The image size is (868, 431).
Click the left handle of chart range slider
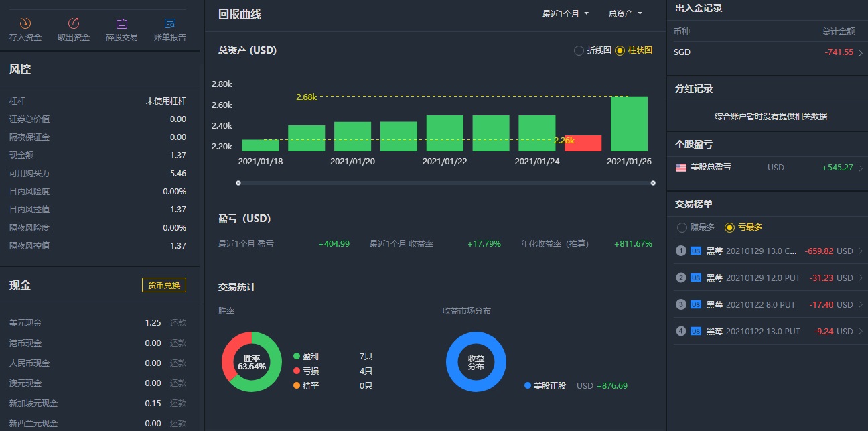click(238, 183)
